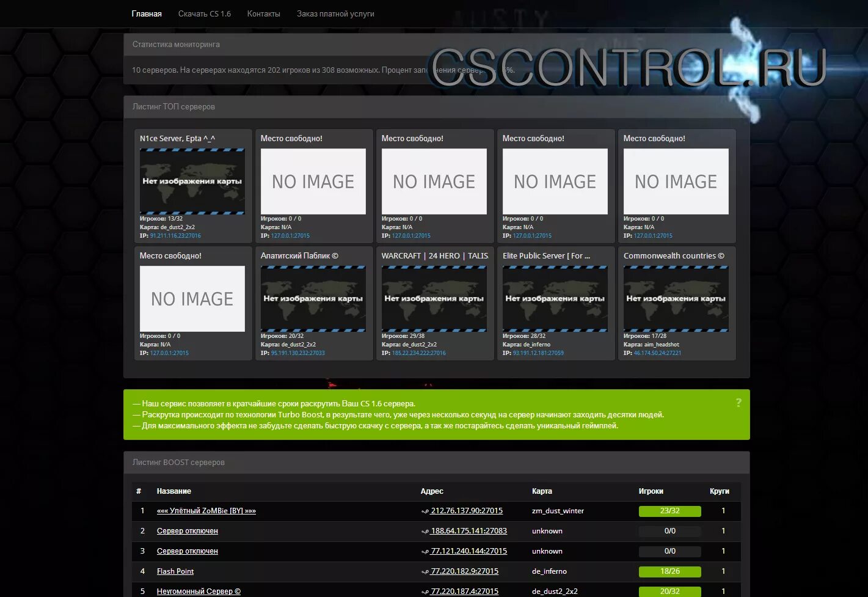The image size is (868, 597).
Task: Click the WARCRAFT | 24 HERO map thumbnail
Action: pos(434,299)
